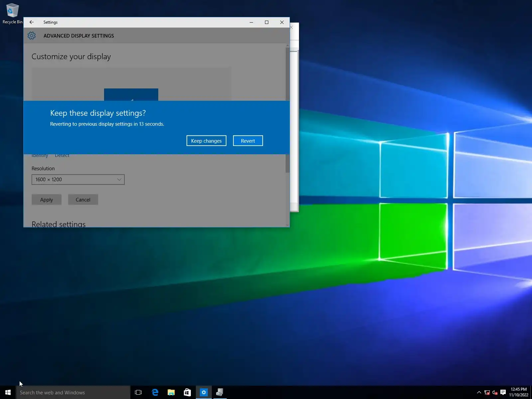
Task: Cancel the resolution change
Action: [x=83, y=199]
